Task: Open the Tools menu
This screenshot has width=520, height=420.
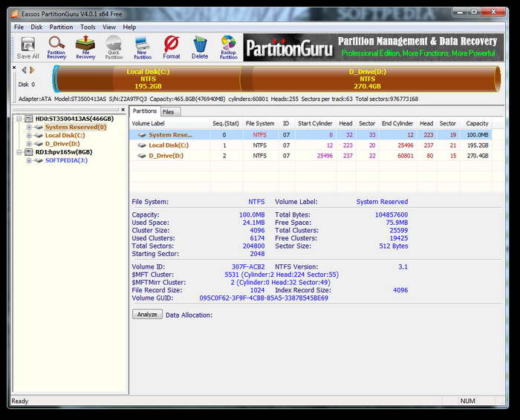Action: click(x=88, y=27)
